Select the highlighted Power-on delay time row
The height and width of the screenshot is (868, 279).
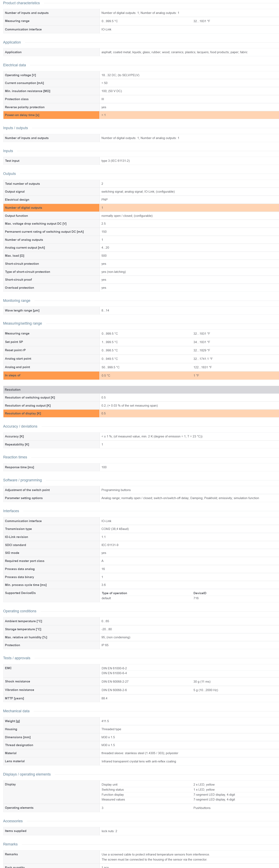(x=141, y=115)
